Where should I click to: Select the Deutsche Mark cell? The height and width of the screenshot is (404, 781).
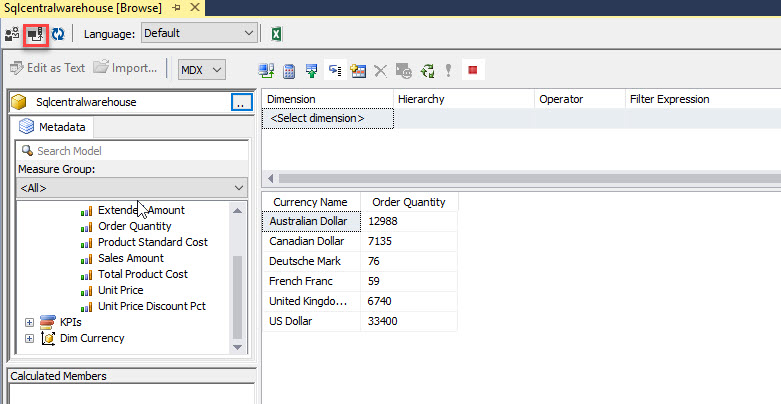click(311, 261)
